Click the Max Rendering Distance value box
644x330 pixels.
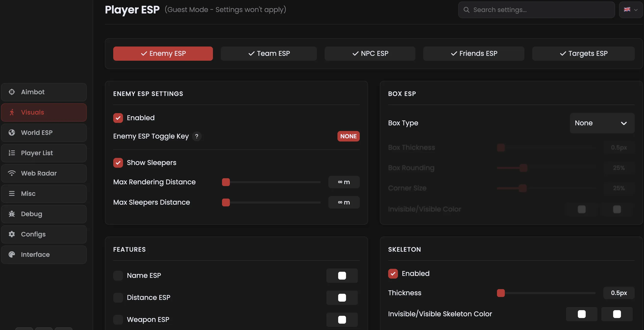(344, 182)
